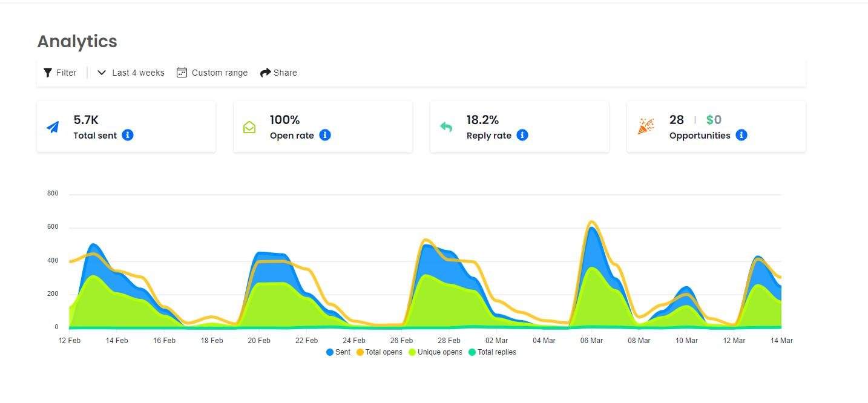Click the Share text button
Screen dimensions: 868x403
285,73
